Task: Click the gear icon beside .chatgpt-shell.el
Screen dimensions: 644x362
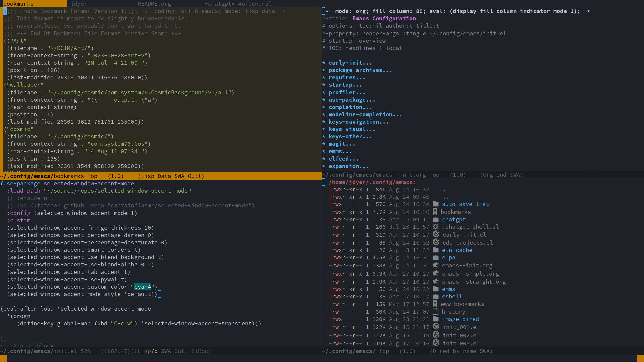Action: coord(435,227)
